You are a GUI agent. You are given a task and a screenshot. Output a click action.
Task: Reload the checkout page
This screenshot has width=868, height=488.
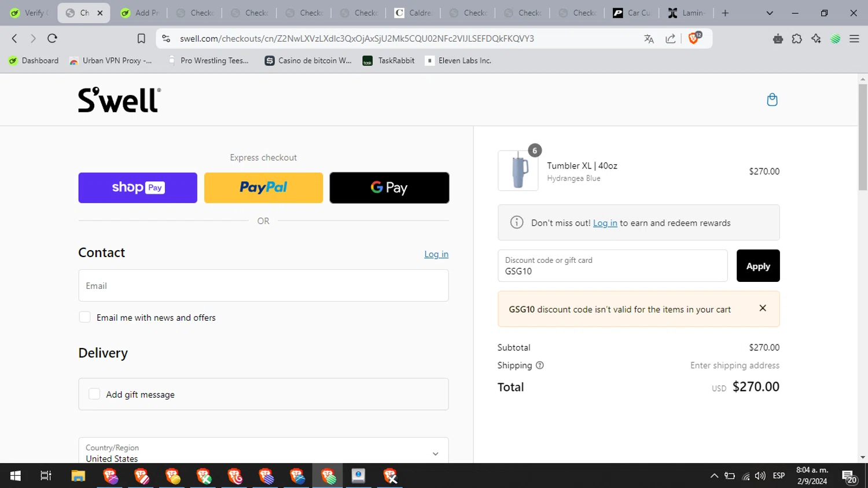52,38
